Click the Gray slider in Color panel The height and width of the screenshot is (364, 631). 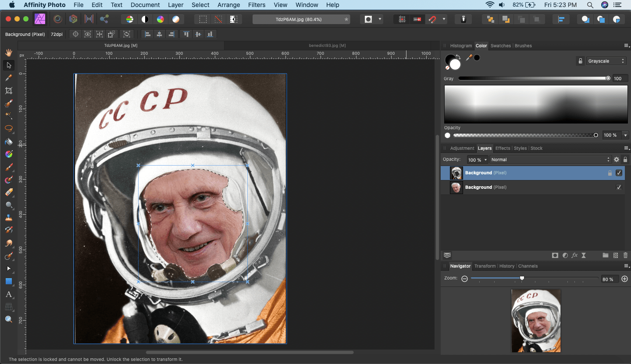(x=533, y=78)
